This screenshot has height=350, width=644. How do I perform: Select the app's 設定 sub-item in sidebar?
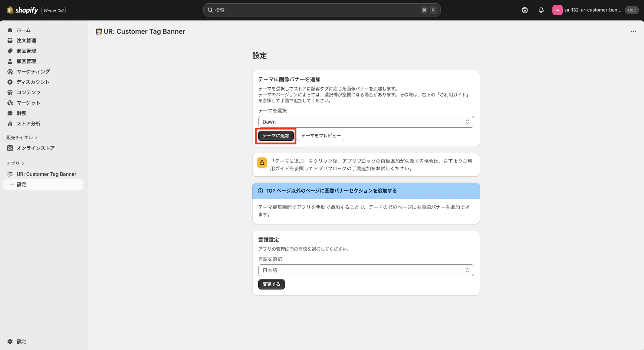coord(43,184)
